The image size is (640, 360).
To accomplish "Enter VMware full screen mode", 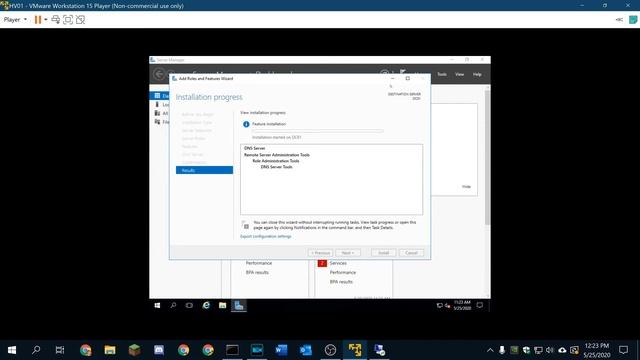I will click(x=68, y=20).
